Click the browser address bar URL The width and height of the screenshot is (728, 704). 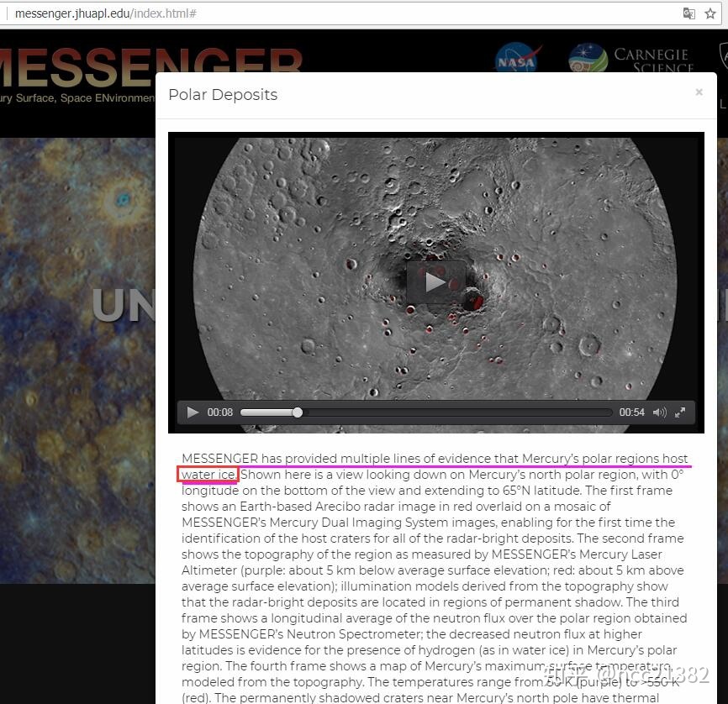[106, 13]
